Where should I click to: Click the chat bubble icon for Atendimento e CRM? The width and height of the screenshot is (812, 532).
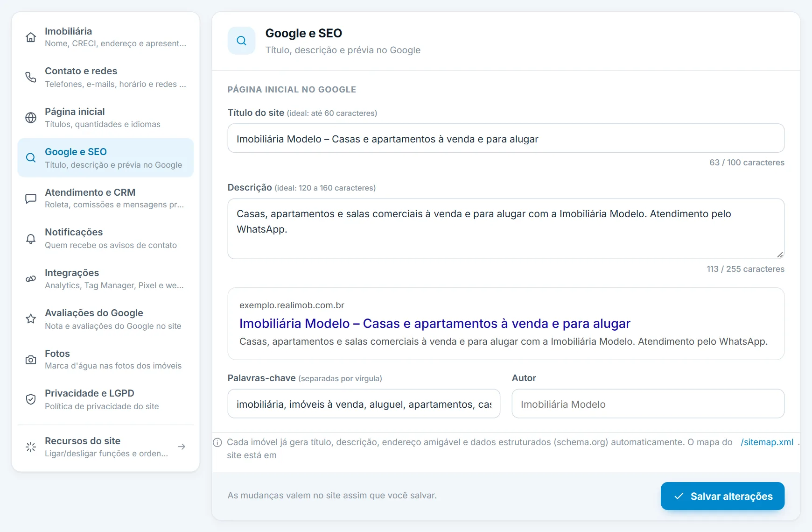pyautogui.click(x=31, y=199)
